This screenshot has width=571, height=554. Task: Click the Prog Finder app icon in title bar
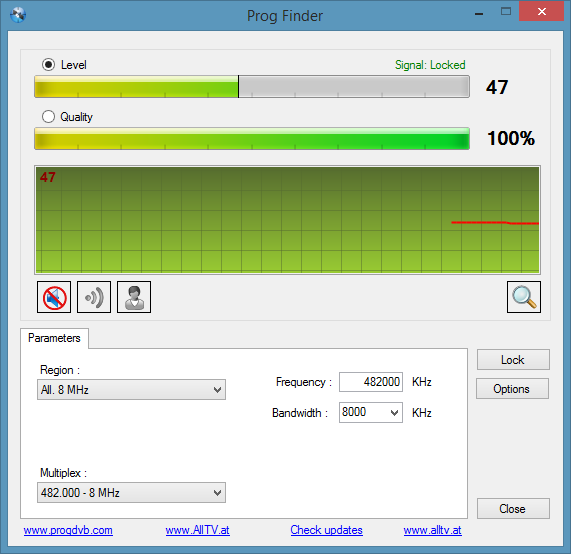[18, 15]
